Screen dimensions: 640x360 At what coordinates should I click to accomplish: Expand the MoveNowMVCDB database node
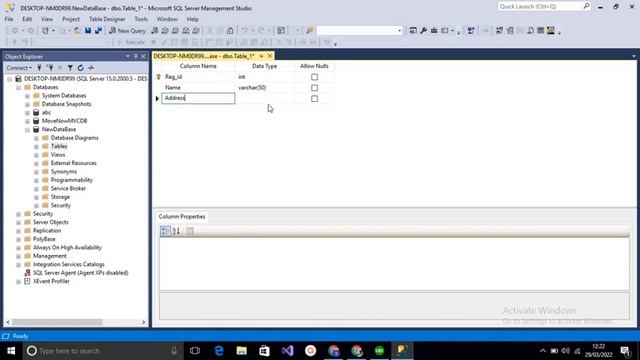[x=27, y=121]
